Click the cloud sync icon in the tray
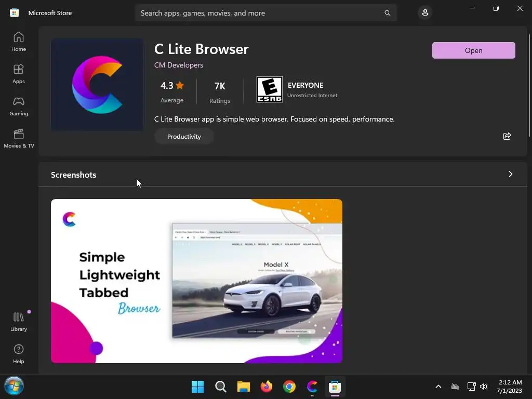The width and height of the screenshot is (532, 399). point(455,387)
